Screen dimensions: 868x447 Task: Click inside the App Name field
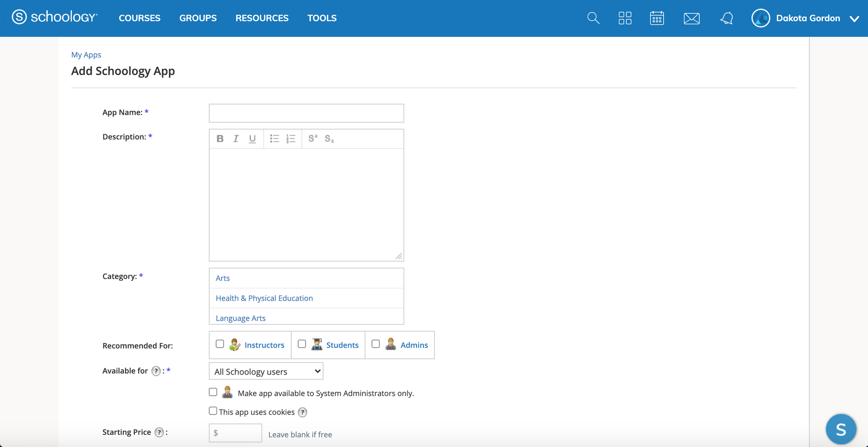point(306,113)
